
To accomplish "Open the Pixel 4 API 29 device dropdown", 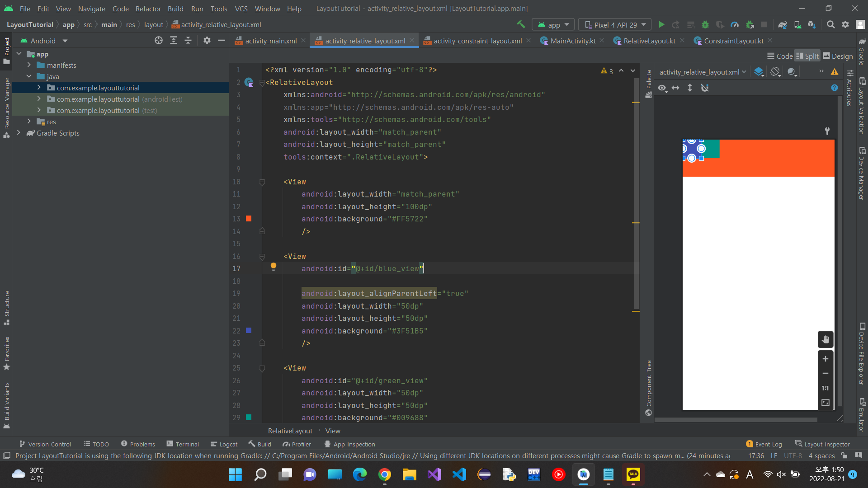I will coord(614,25).
